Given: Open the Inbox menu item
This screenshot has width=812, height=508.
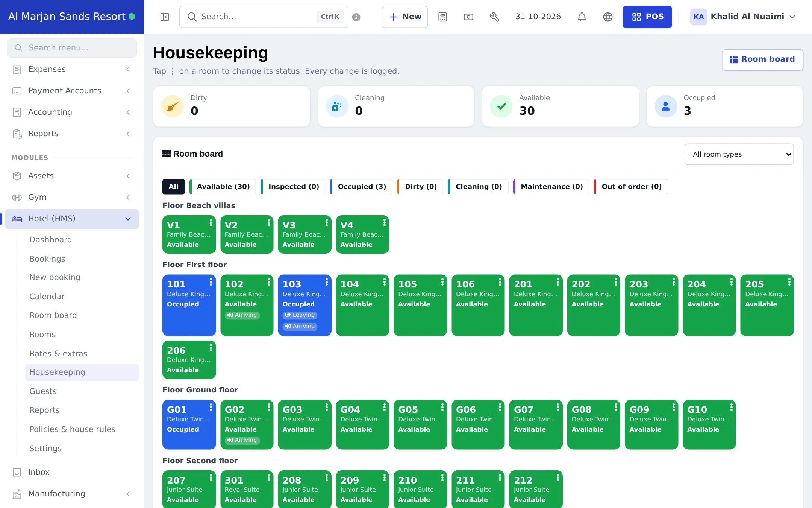Looking at the screenshot, I should tap(72, 472).
